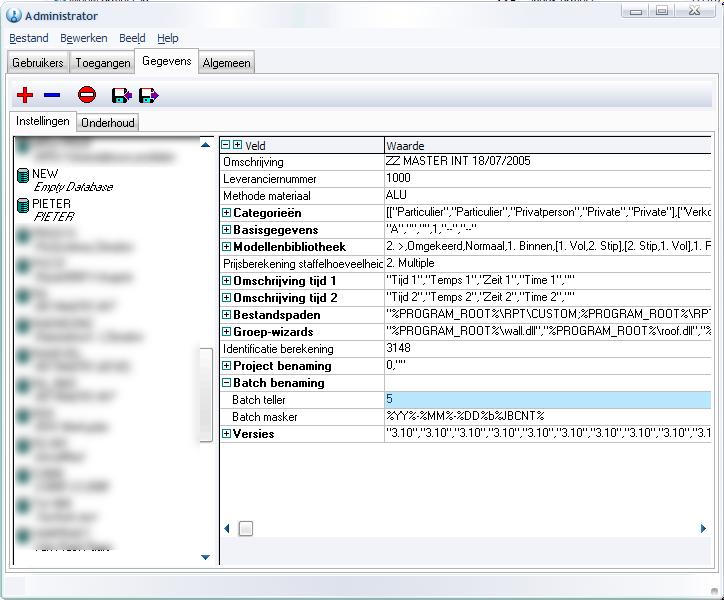The width and height of the screenshot is (724, 600).
Task: Click the red stop circle icon
Action: (x=87, y=95)
